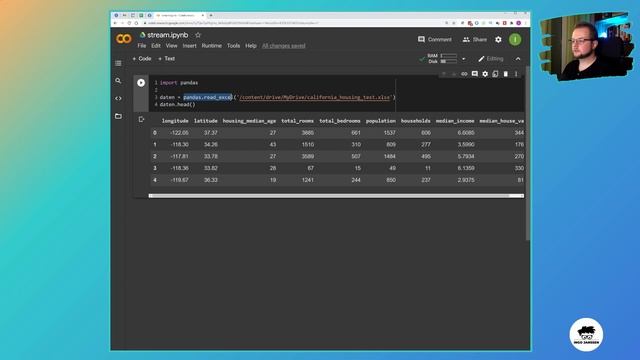Add a new Text cell

pyautogui.click(x=167, y=59)
